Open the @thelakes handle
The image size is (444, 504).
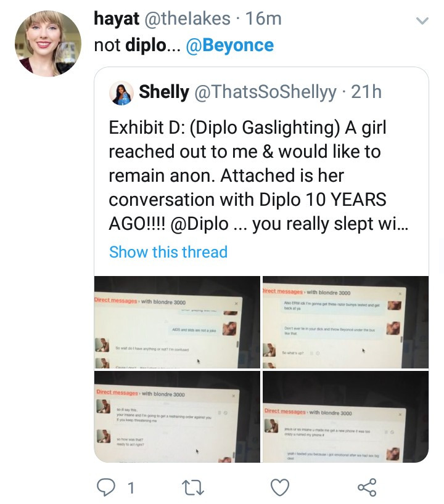pyautogui.click(x=189, y=19)
